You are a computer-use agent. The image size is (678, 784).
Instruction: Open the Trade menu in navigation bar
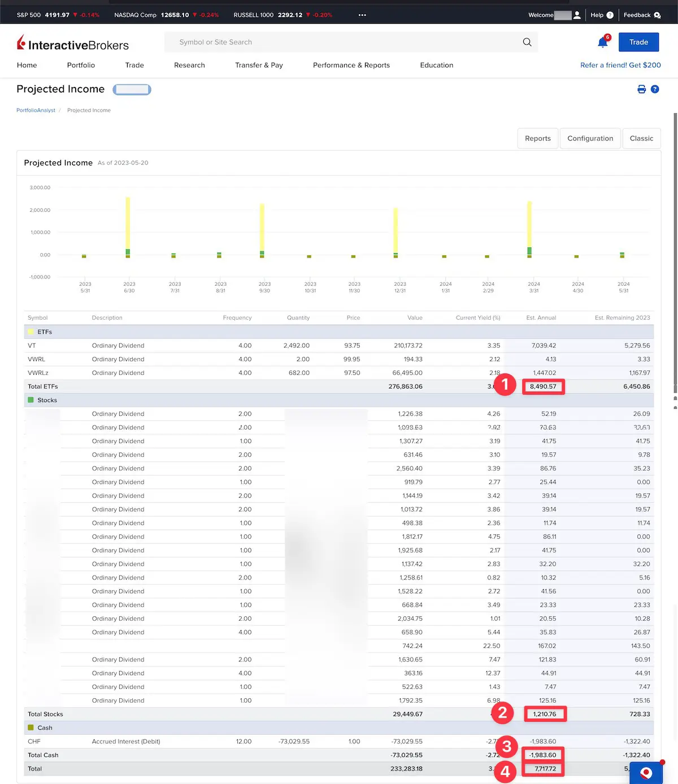pyautogui.click(x=134, y=65)
